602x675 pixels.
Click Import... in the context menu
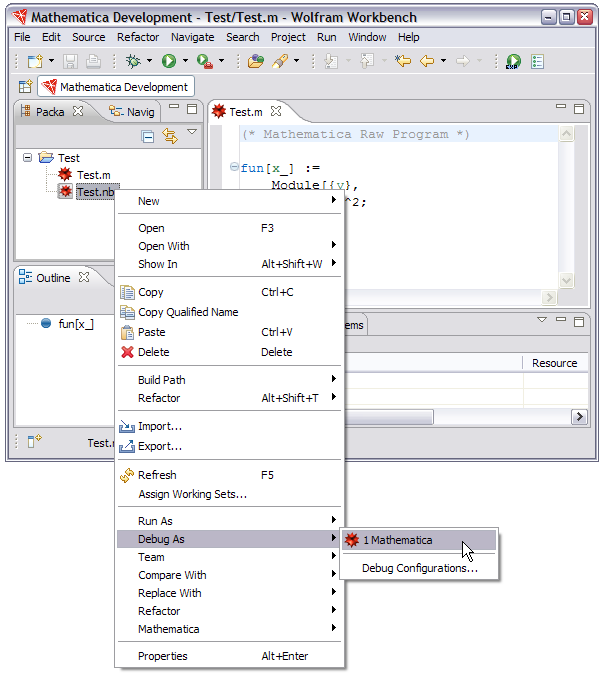(229, 426)
